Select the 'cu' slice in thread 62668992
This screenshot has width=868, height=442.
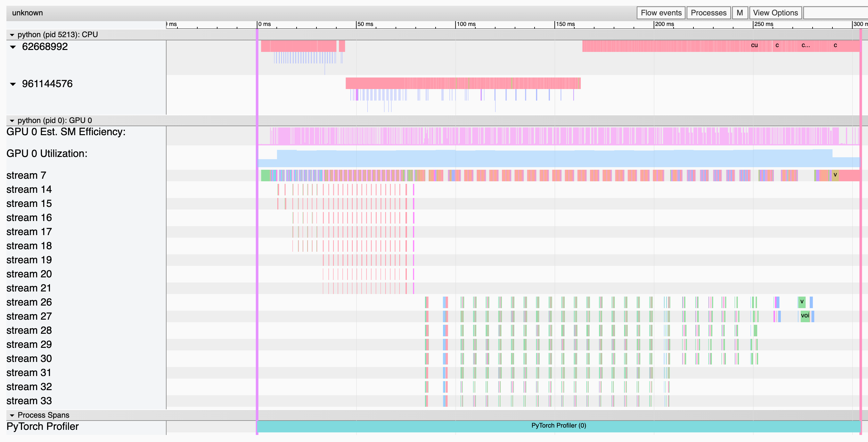click(754, 45)
